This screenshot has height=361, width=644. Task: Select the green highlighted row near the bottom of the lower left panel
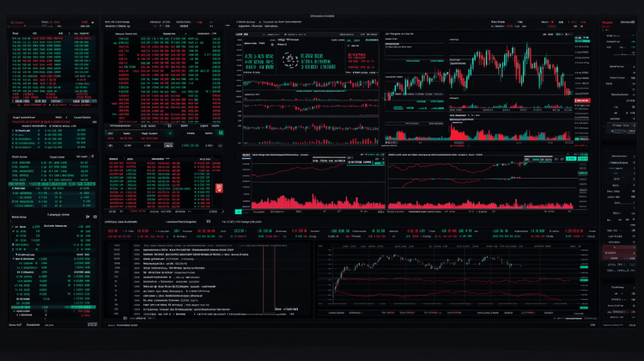pos(53,307)
